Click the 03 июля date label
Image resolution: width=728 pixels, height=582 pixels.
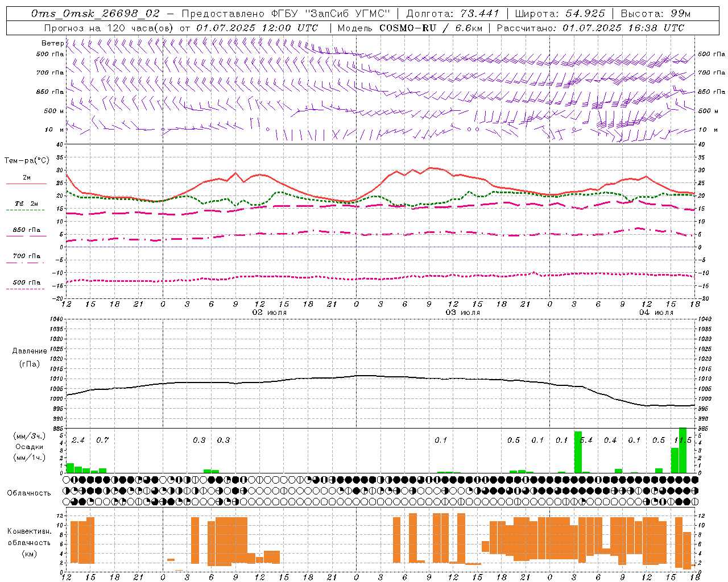click(463, 313)
